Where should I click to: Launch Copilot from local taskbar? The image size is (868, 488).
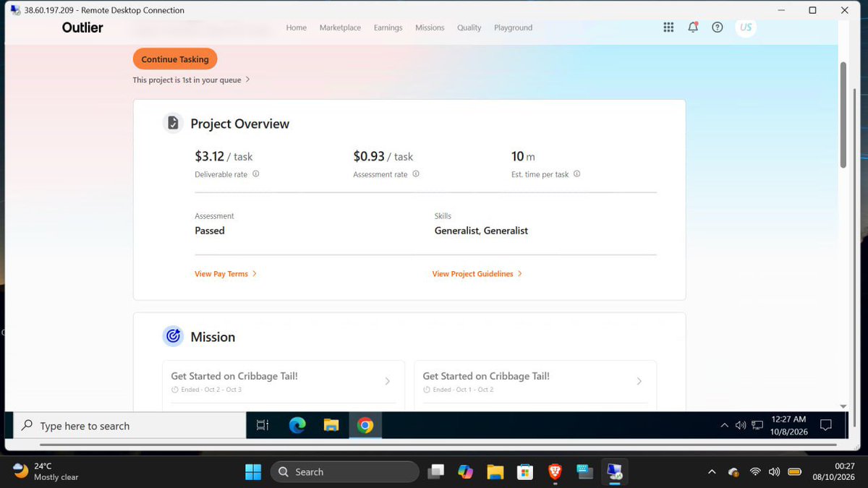tap(465, 472)
